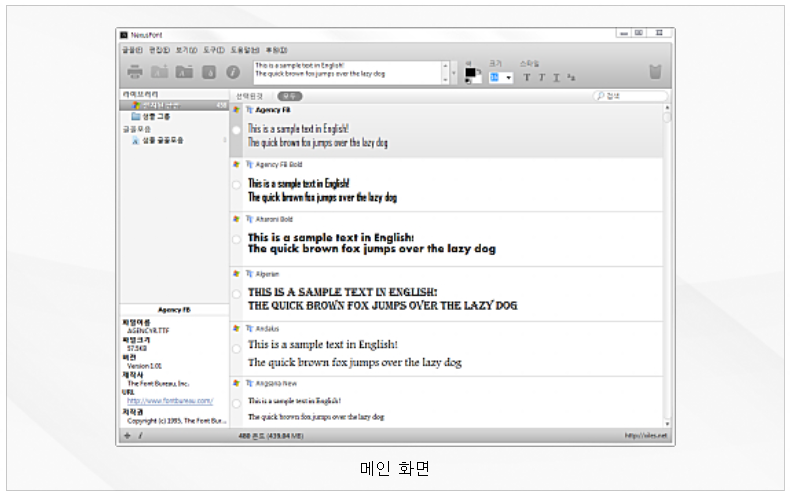Click the 'AGENCYR.TTF' file name value

pos(148,331)
